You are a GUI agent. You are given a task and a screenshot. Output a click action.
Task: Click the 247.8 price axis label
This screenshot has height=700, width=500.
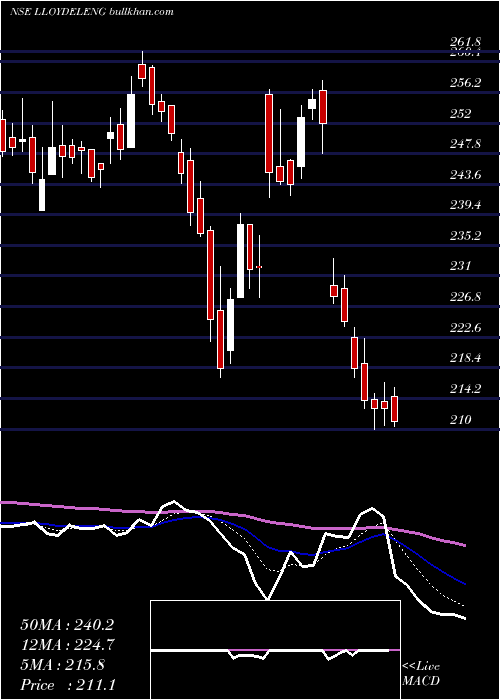coord(465,144)
